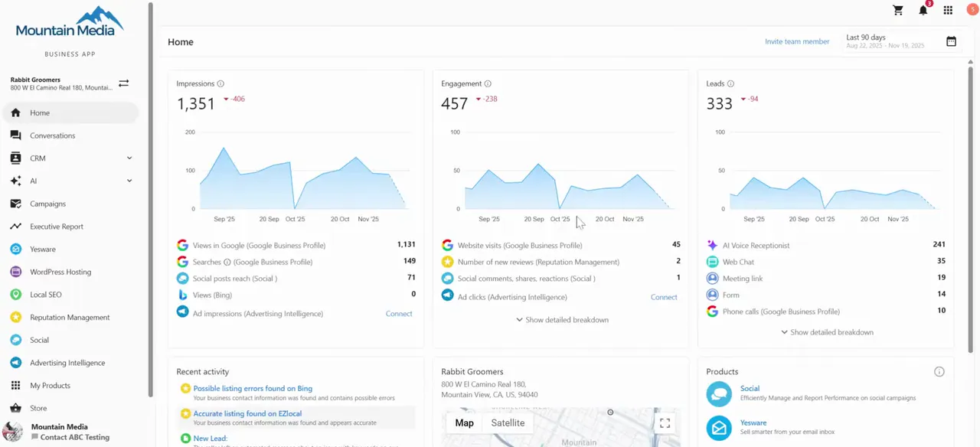Open WordPress Hosting in sidebar
This screenshot has height=447, width=980.
[70, 272]
